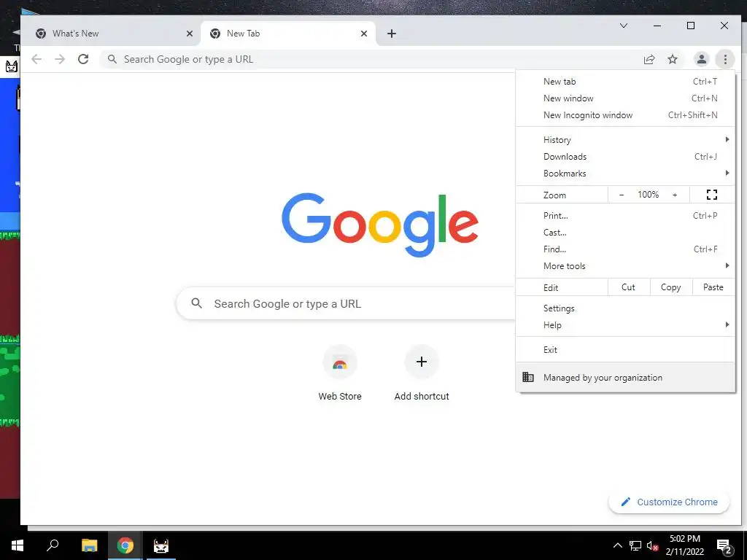Select Cast... from the menu

coord(625,232)
